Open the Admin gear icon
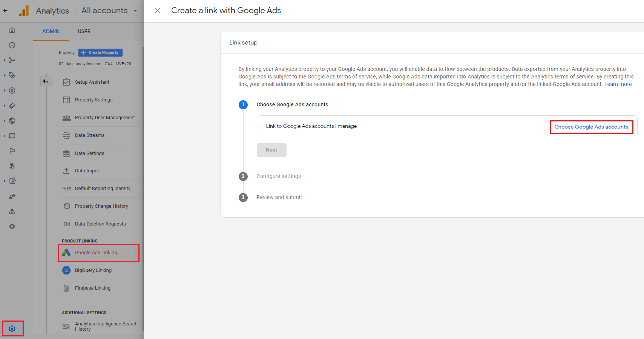Image resolution: width=644 pixels, height=339 pixels. pos(12,329)
